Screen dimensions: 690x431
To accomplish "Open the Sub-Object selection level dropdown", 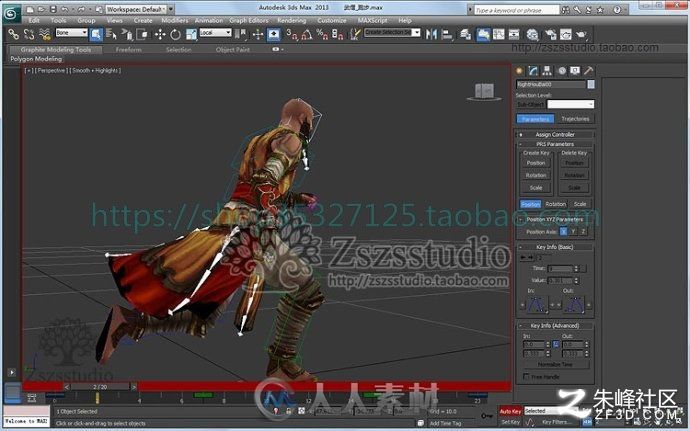I will (570, 104).
